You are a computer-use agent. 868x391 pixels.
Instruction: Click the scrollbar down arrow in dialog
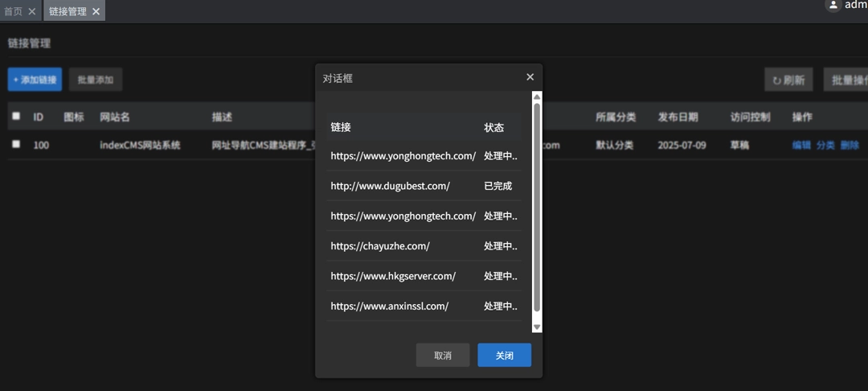coord(537,327)
